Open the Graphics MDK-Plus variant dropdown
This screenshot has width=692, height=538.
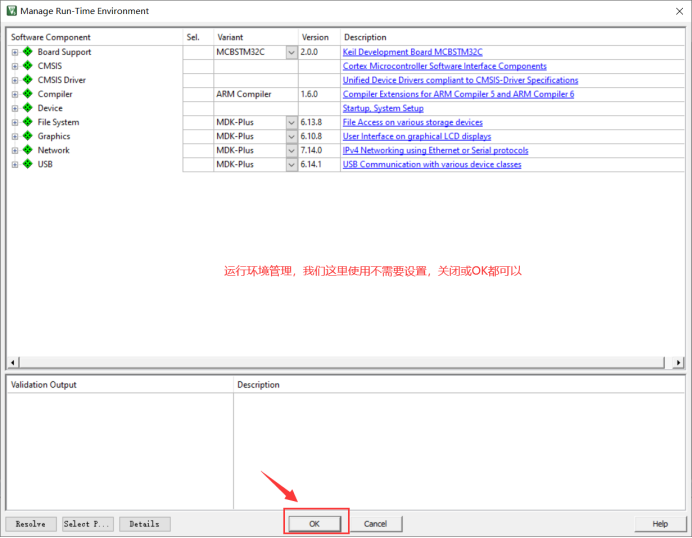[291, 136]
